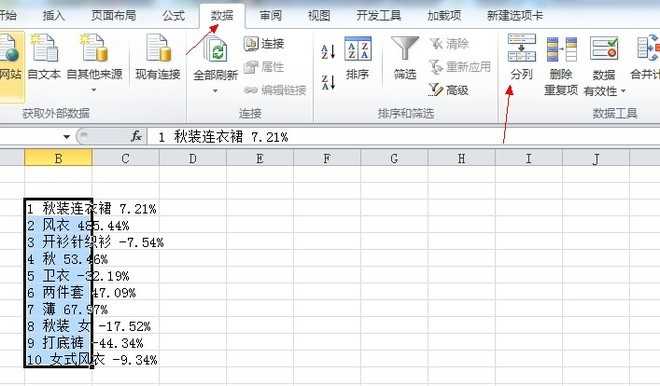The image size is (660, 386).
Task: Select column D header
Action: coord(193,158)
